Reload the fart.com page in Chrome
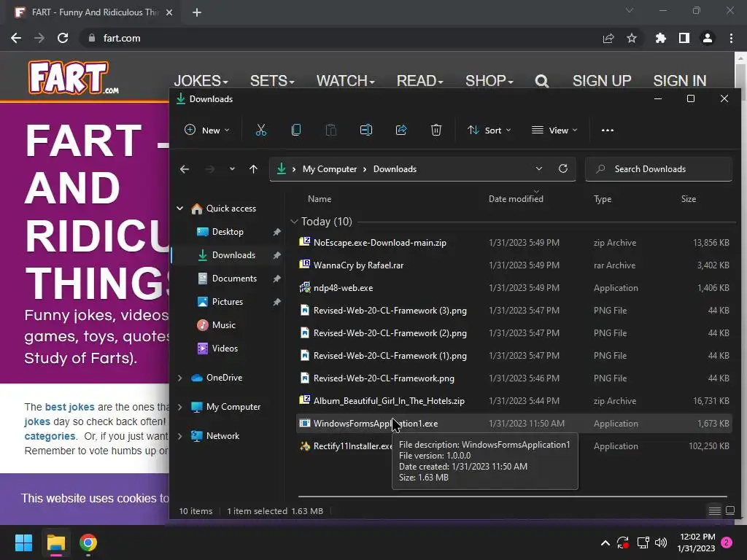 [63, 38]
